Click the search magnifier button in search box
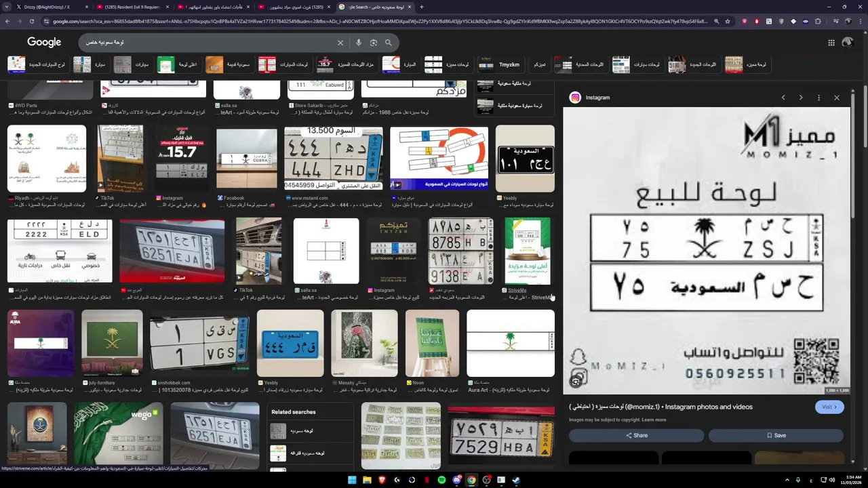This screenshot has height=488, width=868. (x=389, y=43)
